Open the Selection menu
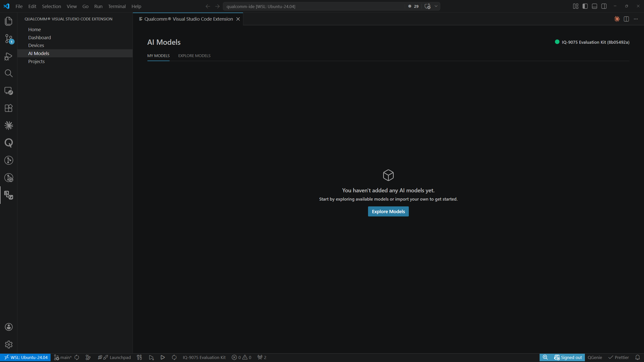Image resolution: width=644 pixels, height=362 pixels. pos(51,6)
